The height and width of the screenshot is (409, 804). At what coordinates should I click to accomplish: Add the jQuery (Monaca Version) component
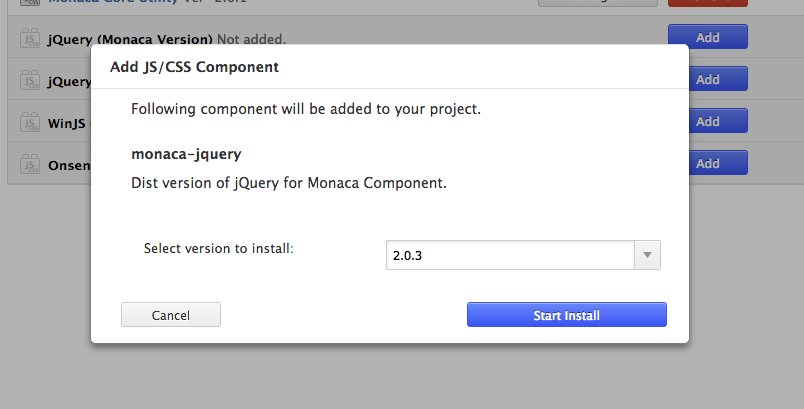(707, 38)
